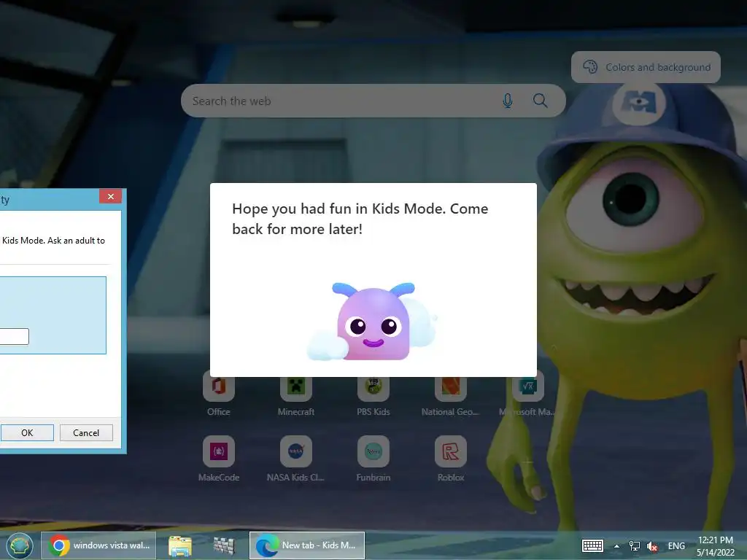747x560 pixels.
Task: Switch to Edge New tab Kids Mode
Action: pos(307,545)
